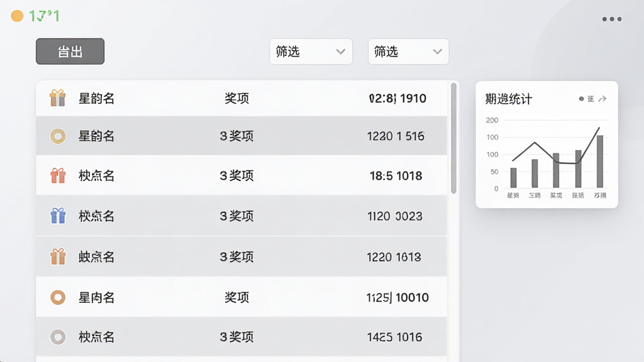Image resolution: width=644 pixels, height=362 pixels.
Task: Click the value 02:8| 1910
Action: (x=397, y=99)
